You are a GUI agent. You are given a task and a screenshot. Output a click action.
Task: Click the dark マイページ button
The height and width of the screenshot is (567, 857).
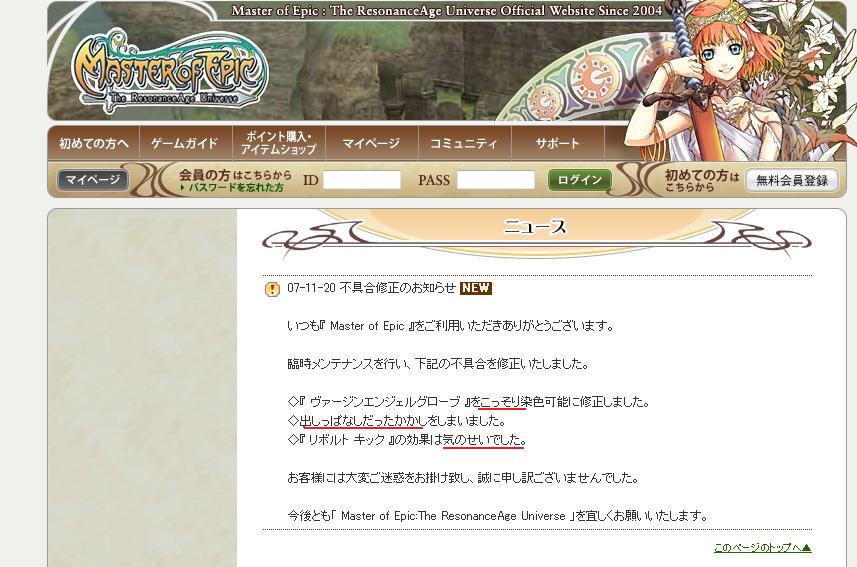93,179
